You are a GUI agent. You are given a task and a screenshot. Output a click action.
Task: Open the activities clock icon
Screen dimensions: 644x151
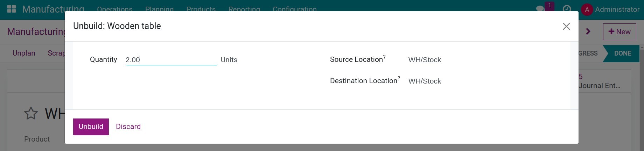pyautogui.click(x=567, y=9)
